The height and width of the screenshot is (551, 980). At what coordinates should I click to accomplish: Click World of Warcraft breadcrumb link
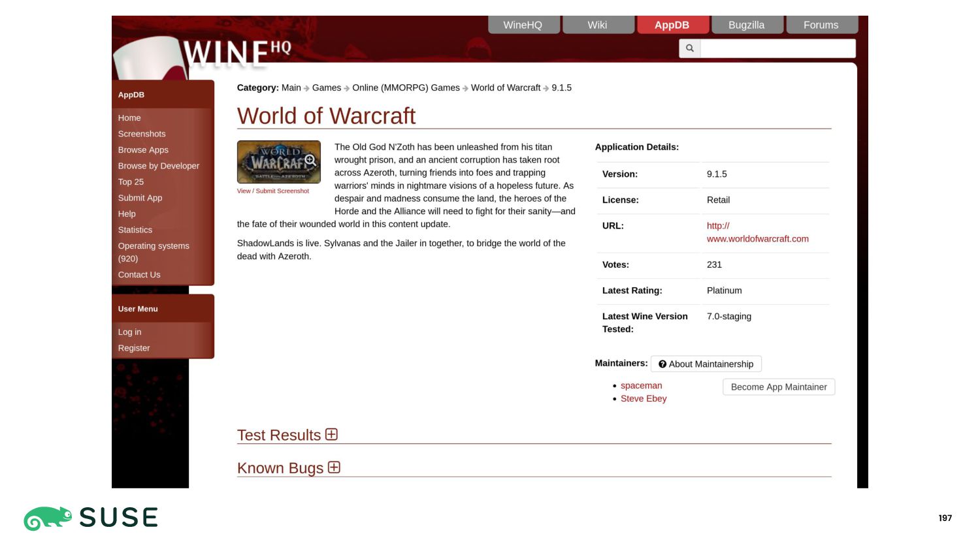[506, 87]
